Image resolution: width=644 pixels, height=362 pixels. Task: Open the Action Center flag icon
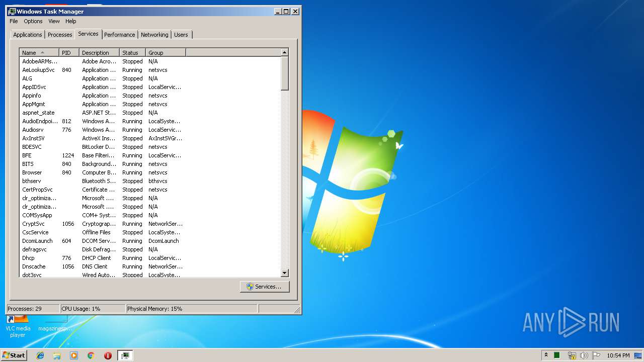click(x=596, y=355)
